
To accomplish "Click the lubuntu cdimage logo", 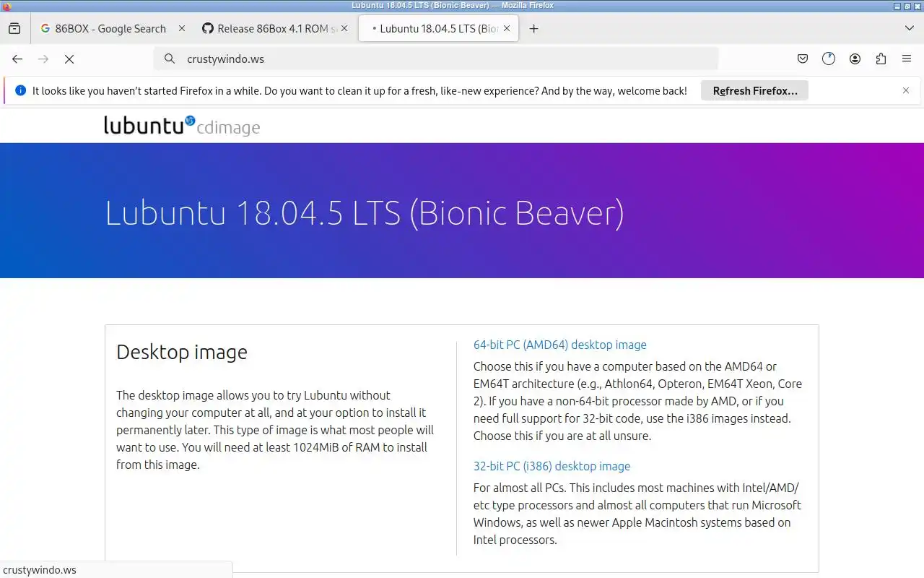I will click(182, 126).
